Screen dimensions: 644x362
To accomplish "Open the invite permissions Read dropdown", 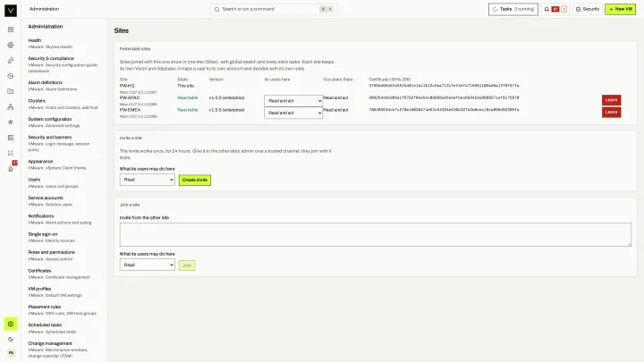I will (x=147, y=180).
